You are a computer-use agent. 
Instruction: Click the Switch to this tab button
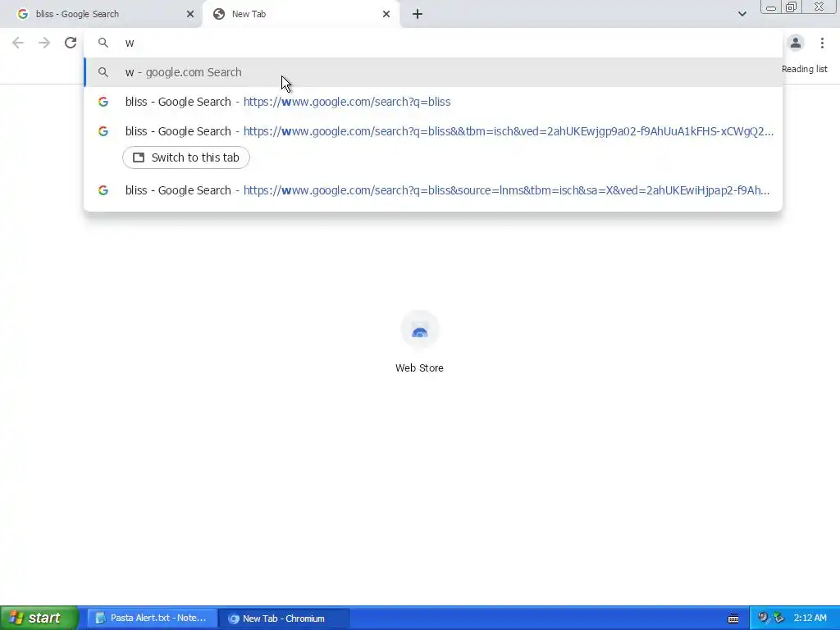[x=186, y=157]
